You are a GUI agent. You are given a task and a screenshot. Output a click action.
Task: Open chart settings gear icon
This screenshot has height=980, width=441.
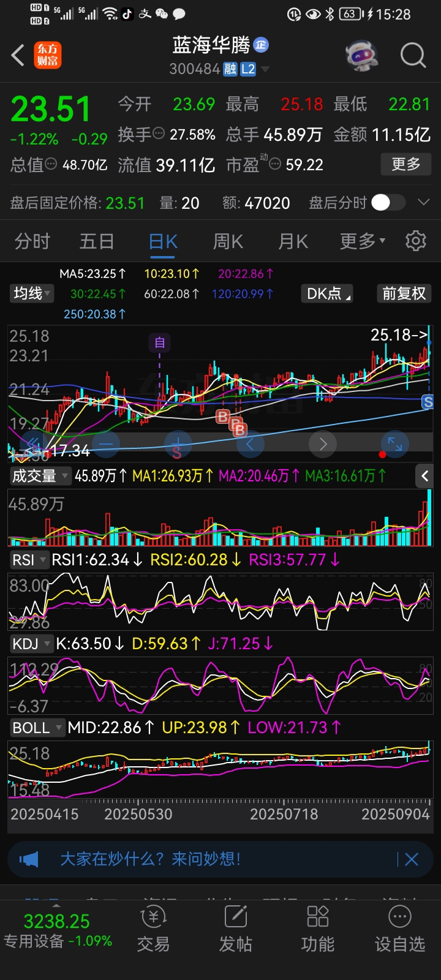coord(416,241)
